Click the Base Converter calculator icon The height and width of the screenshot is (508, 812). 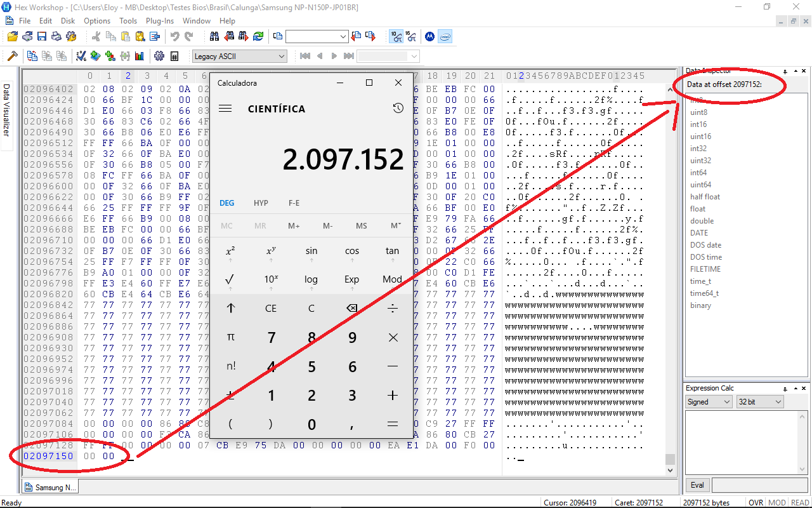[x=174, y=56]
